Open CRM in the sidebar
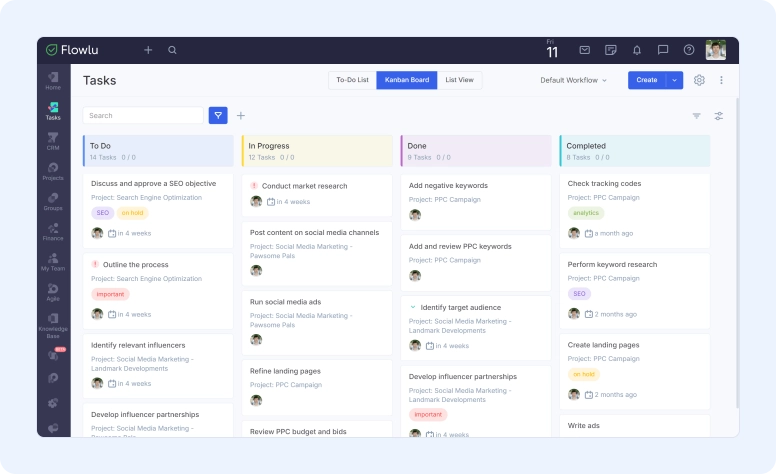 [53, 142]
